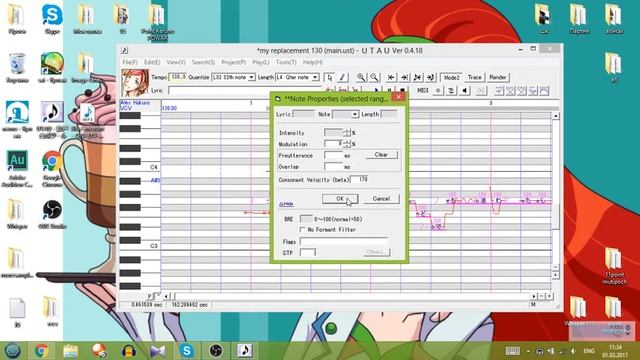This screenshot has width=640, height=360.
Task: Click the horizontal scrollbar right arrow
Action: (x=534, y=296)
